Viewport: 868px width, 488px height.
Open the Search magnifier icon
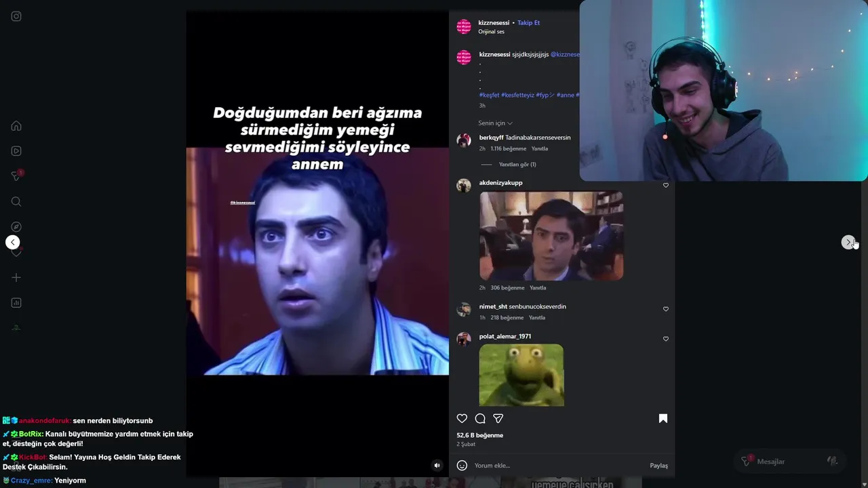point(16,201)
